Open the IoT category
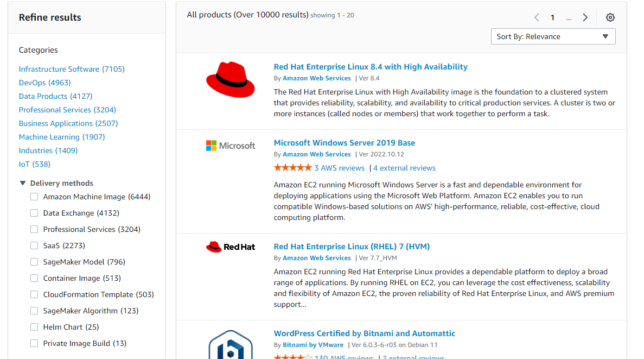Screen dimensions: 644x359 pyautogui.click(x=35, y=164)
